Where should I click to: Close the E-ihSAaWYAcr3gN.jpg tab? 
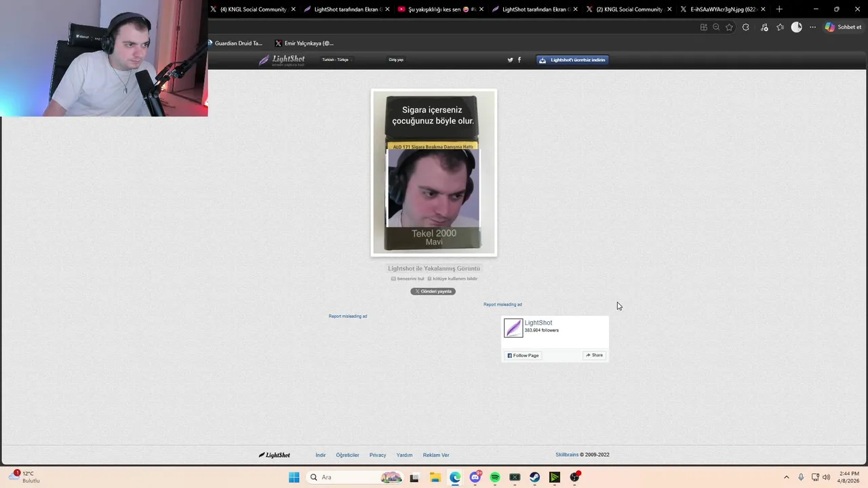pyautogui.click(x=763, y=9)
